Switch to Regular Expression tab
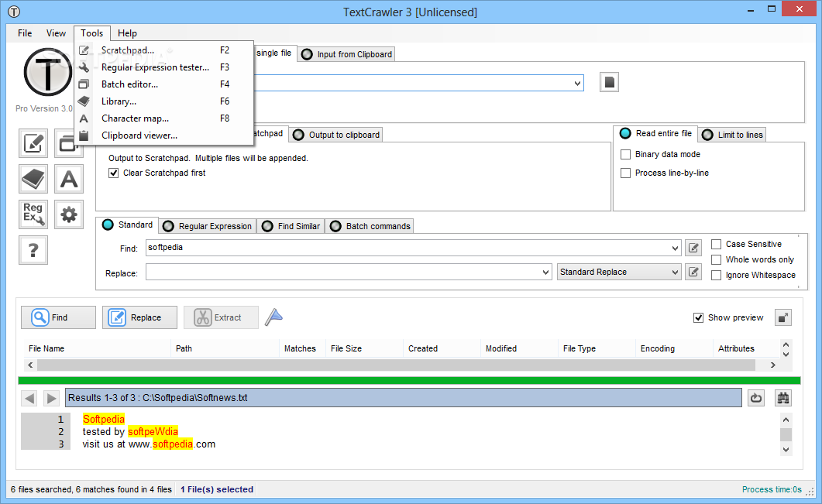822x504 pixels. pos(208,226)
